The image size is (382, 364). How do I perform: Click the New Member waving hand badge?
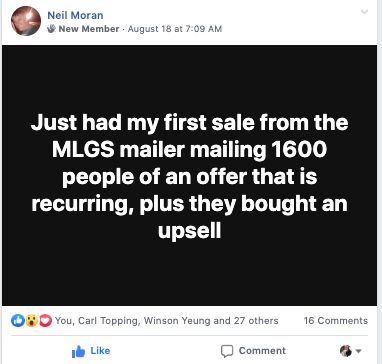(51, 29)
